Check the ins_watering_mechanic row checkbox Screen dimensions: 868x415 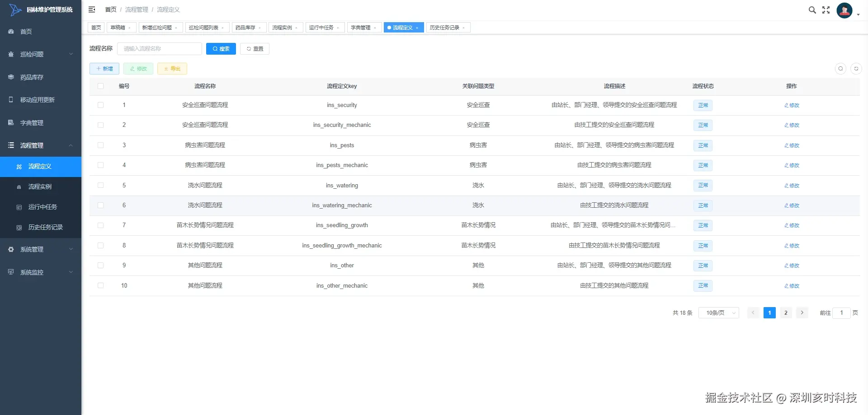[100, 205]
